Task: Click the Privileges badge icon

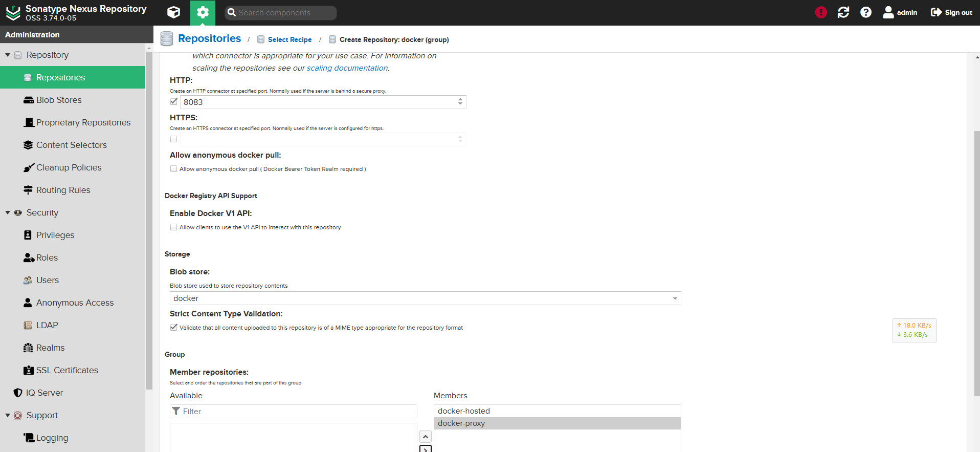Action: [28, 235]
